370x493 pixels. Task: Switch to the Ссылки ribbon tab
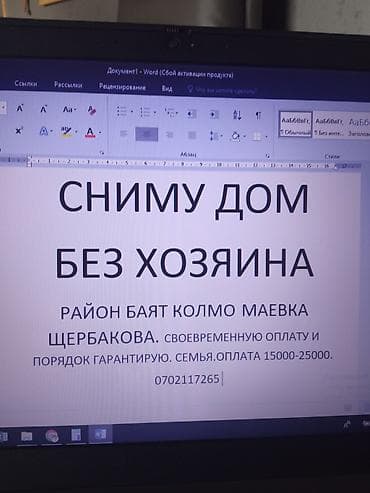[x=26, y=84]
